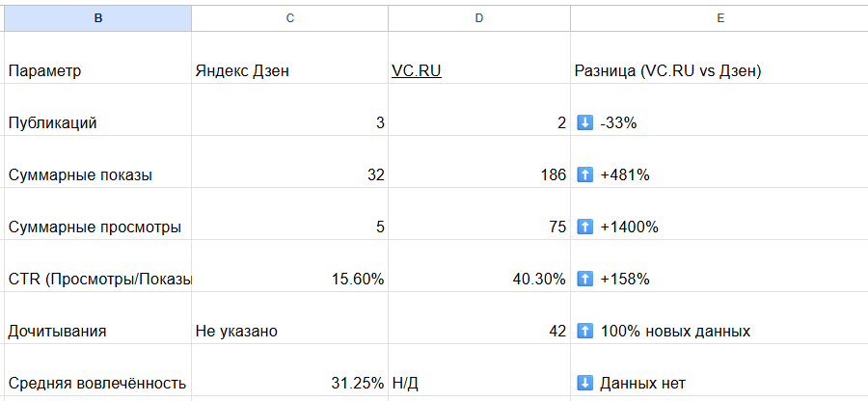The width and height of the screenshot is (868, 401).
Task: Click the up arrow icon beside +158%
Action: (583, 279)
